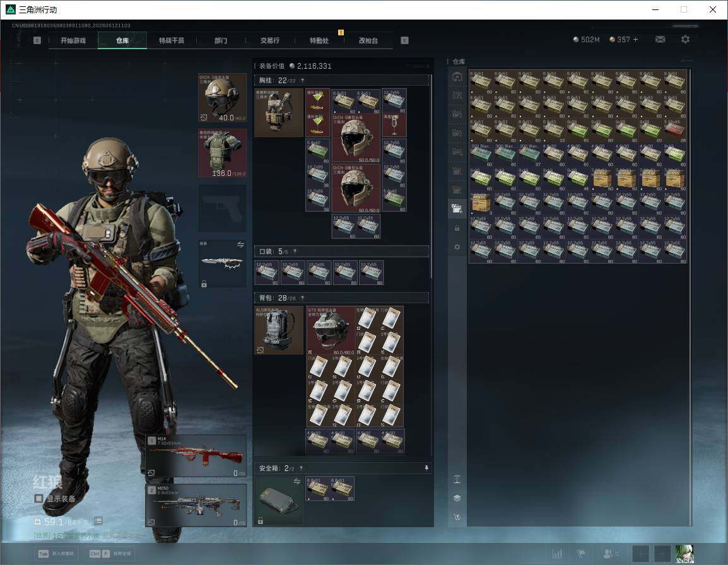Open the home warehouse category icon
The height and width of the screenshot is (565, 728).
[457, 77]
